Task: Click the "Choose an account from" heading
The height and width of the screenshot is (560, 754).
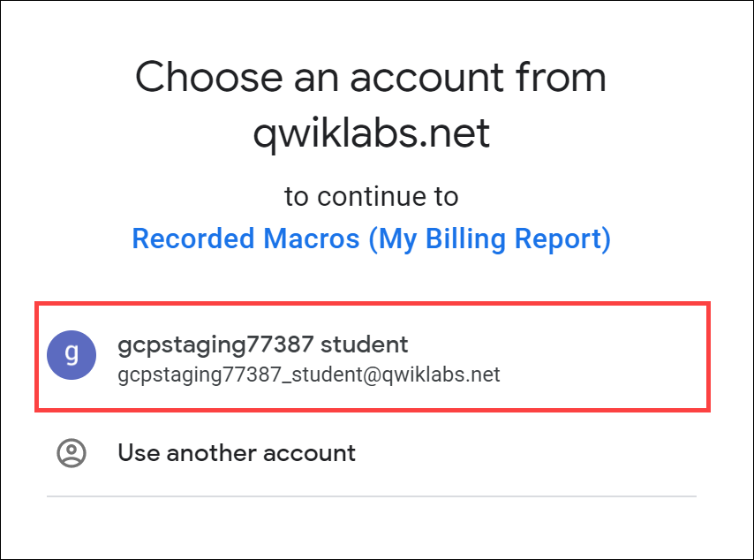Action: pyautogui.click(x=371, y=77)
